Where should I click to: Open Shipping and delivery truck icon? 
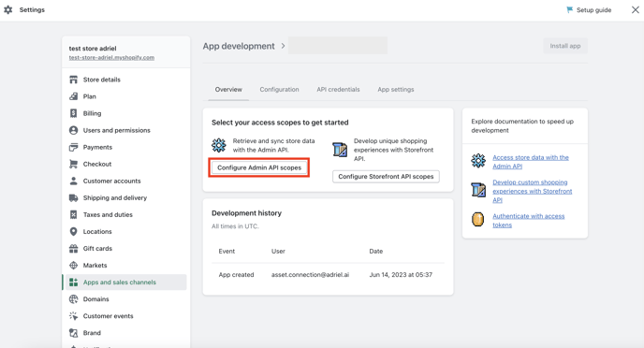pos(74,197)
